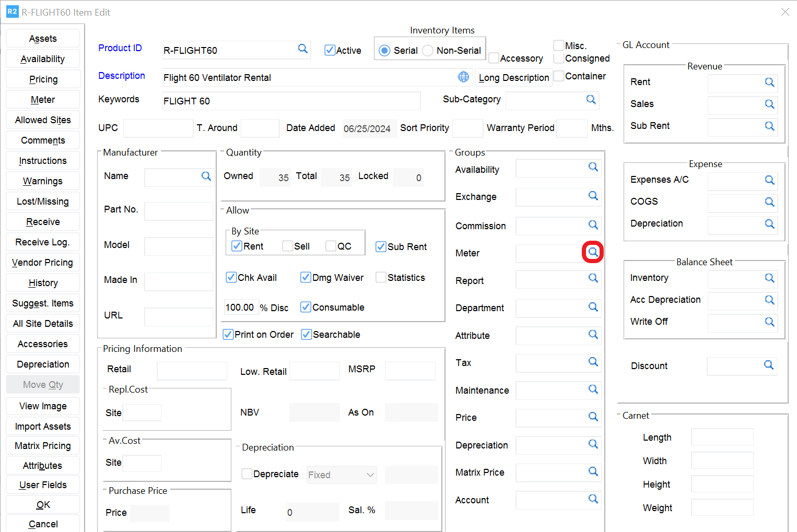The image size is (797, 532).
Task: Click the Product ID search magnifier icon
Action: pos(302,49)
